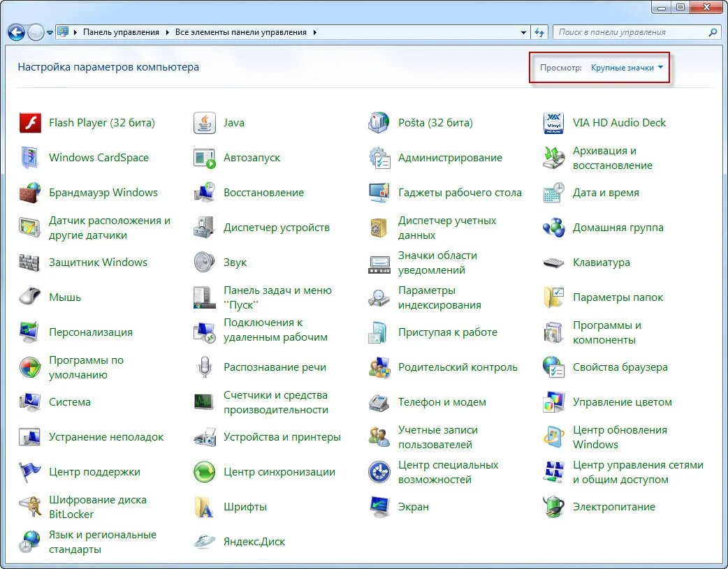
Task: Expand arrow after Все элементы панели управления
Action: point(315,33)
